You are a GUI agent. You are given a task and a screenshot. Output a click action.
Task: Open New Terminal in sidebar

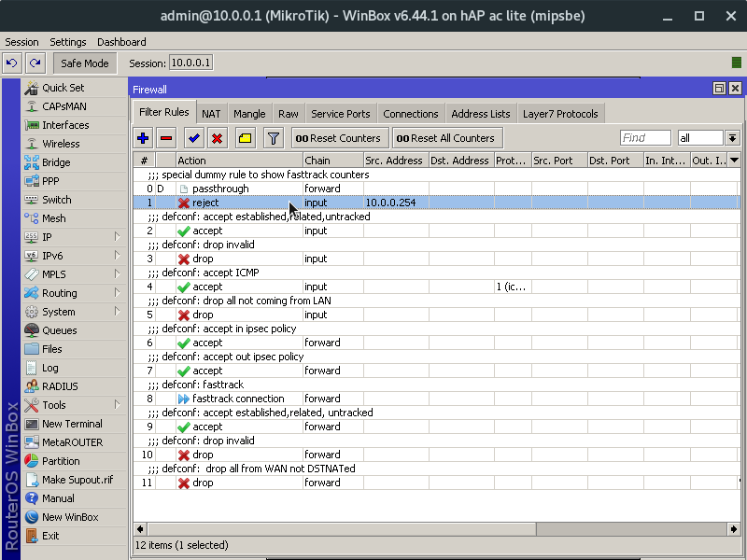[75, 424]
